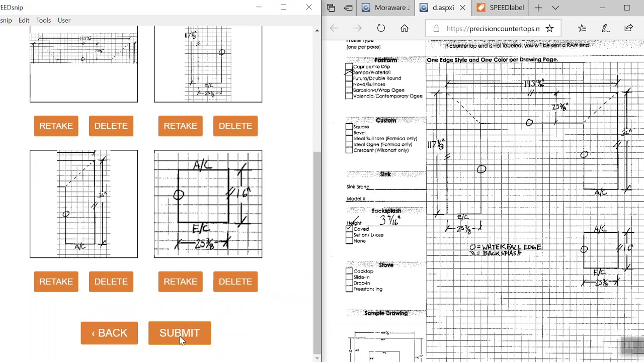Toggle the Coved backsplash checkbox
The image size is (644, 362).
(349, 229)
